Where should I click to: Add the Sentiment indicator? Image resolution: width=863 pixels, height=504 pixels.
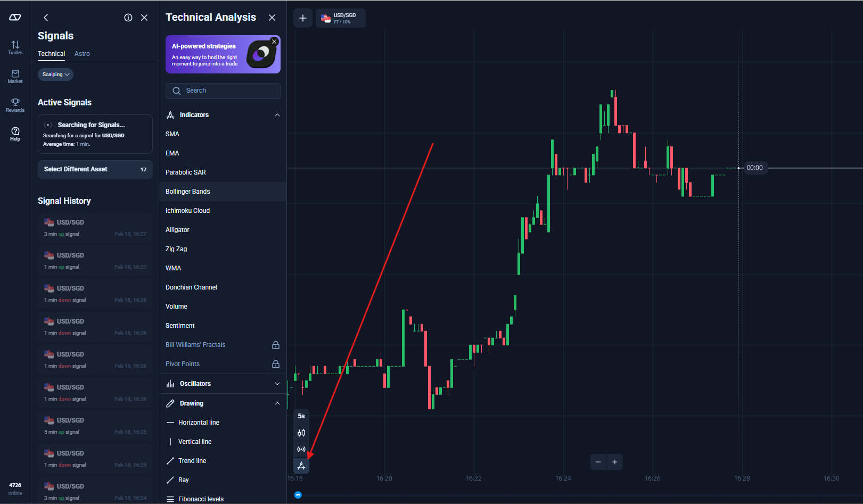tap(223, 326)
